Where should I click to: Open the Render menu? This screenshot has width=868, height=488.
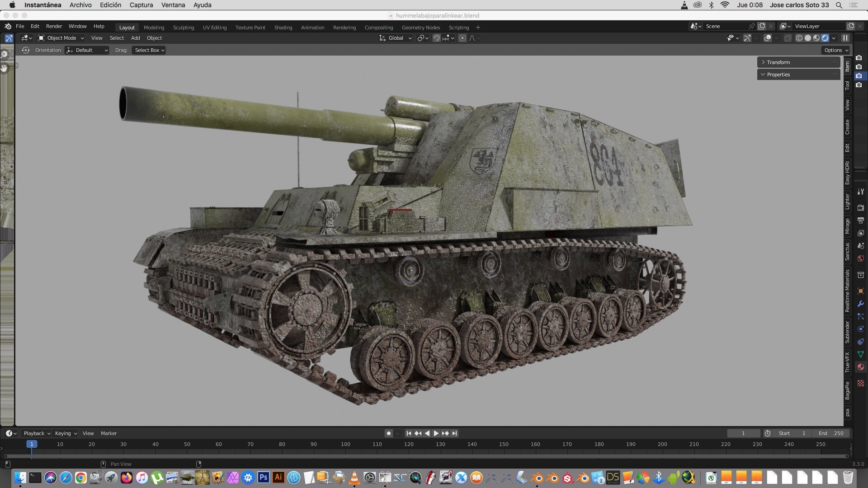tap(54, 26)
